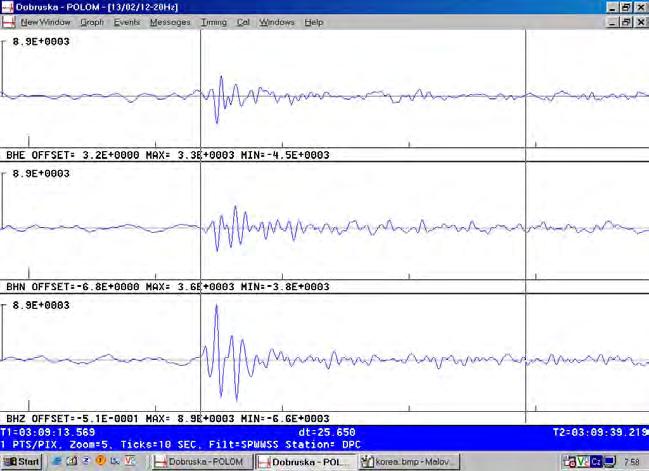Click the dt=25.650 status value

pyautogui.click(x=327, y=433)
